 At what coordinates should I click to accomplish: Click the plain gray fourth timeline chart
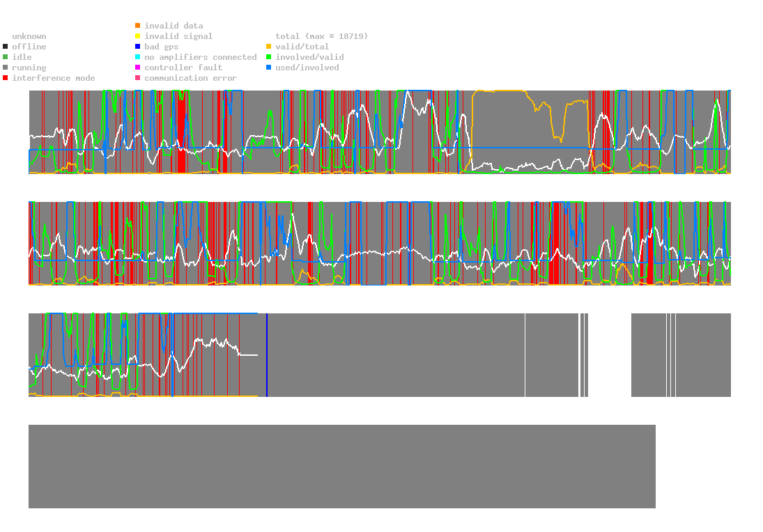pos(342,467)
